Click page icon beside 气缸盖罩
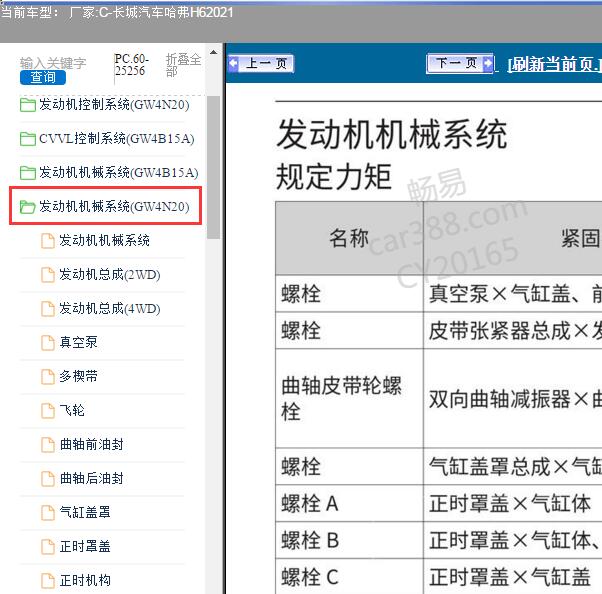 48,513
